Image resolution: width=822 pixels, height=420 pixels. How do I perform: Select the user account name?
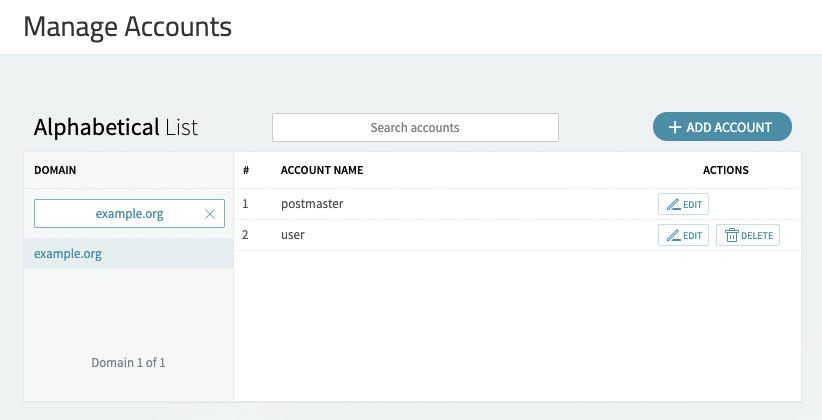[x=293, y=235]
